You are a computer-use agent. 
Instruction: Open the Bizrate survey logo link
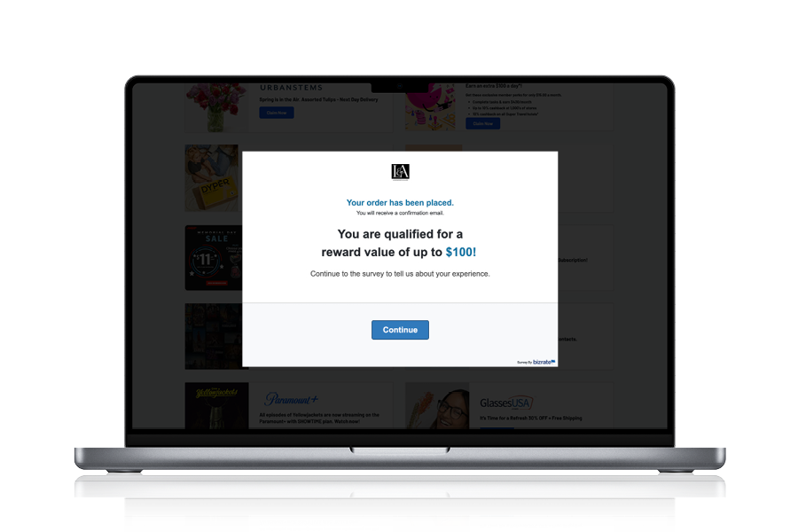pos(543,362)
